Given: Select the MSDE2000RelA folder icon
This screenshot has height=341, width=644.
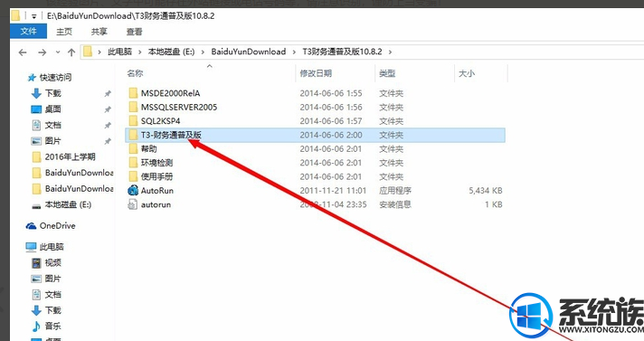Looking at the screenshot, I should [x=133, y=93].
